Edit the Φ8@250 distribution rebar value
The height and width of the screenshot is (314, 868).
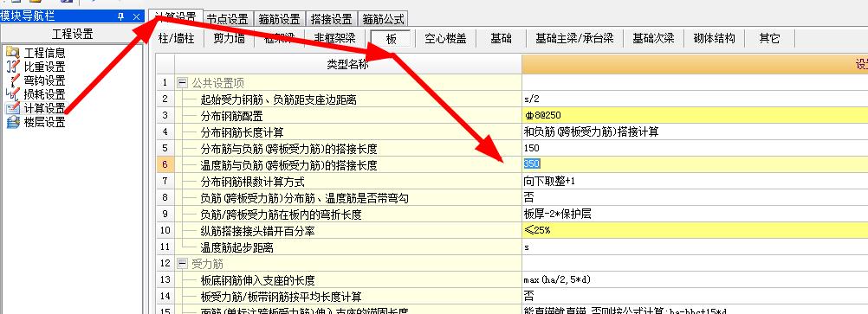[x=695, y=116]
